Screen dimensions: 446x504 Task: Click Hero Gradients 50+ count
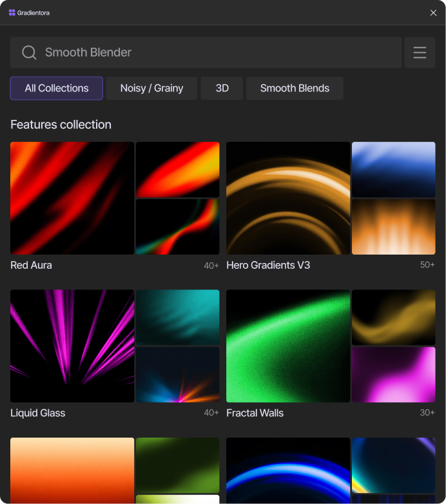coord(427,265)
